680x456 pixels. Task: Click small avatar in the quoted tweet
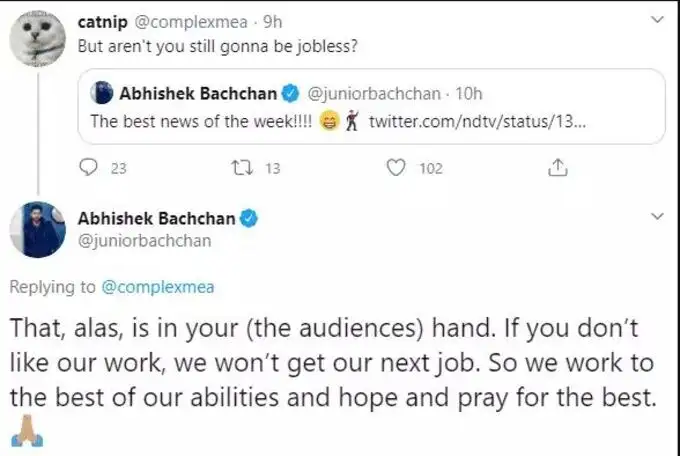tap(101, 94)
